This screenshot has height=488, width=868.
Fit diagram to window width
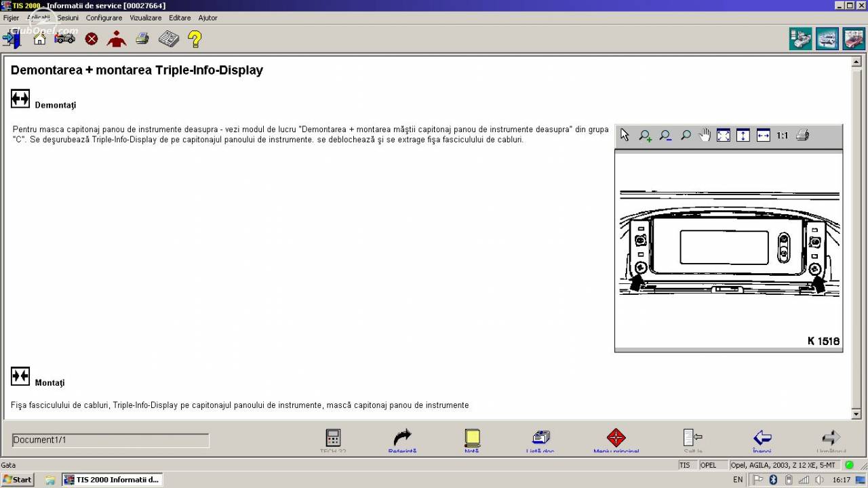763,136
